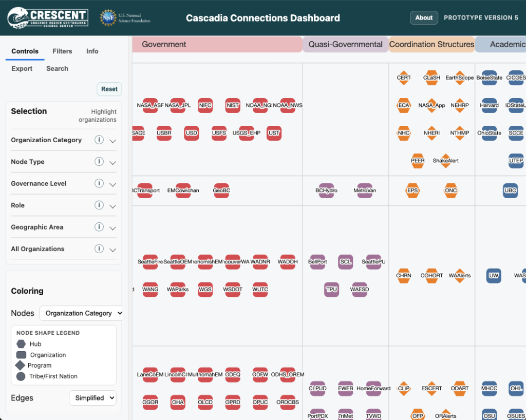Switch to the Filters tab
This screenshot has height=420, width=526.
point(62,51)
